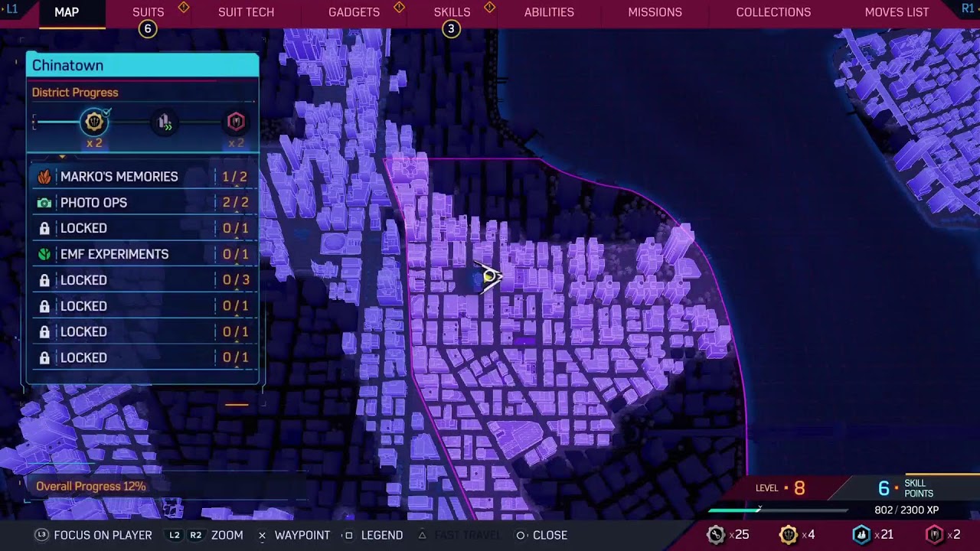
Task: Select the MISSIONS tab
Action: pos(655,12)
